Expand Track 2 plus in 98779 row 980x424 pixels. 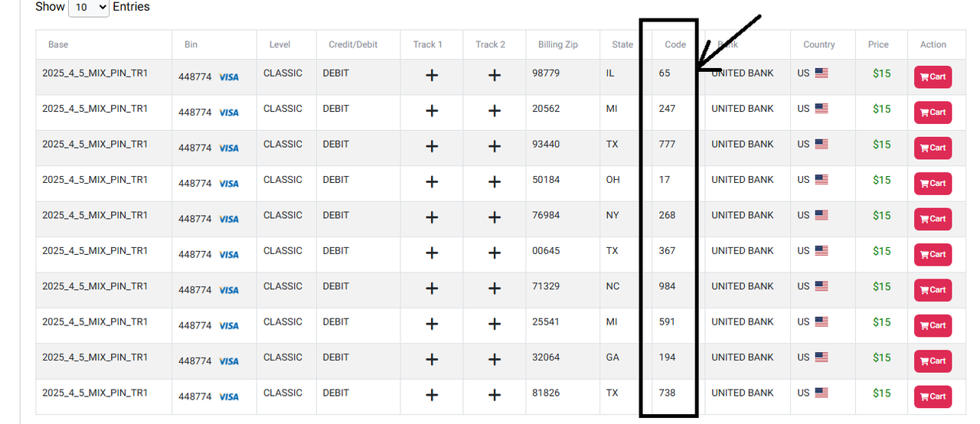point(495,76)
